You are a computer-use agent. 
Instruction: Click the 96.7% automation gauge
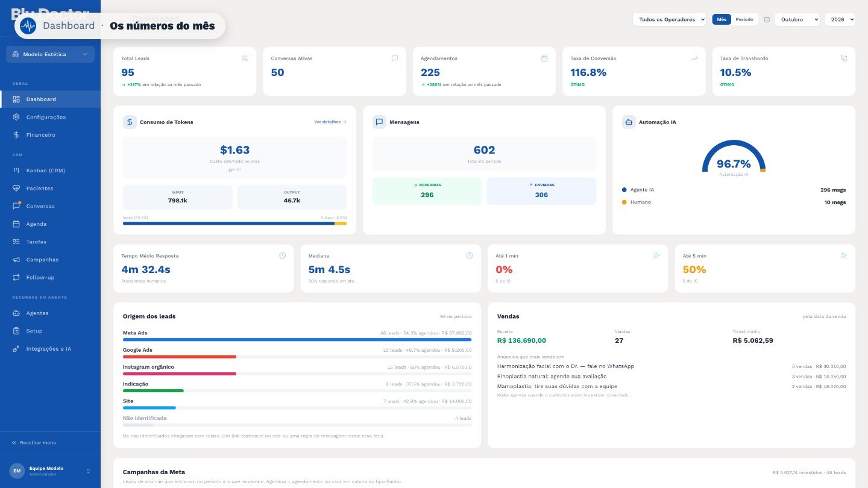click(x=734, y=157)
